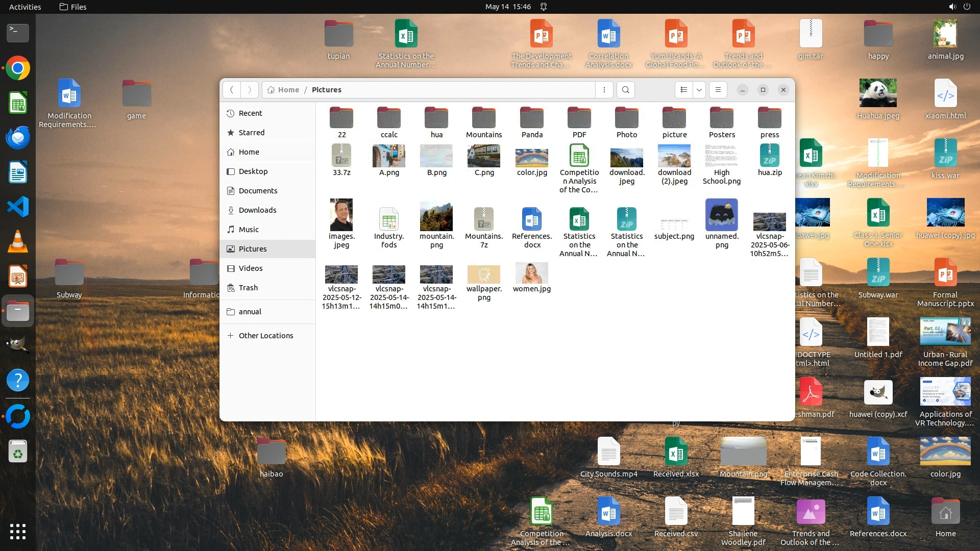Open the view options dropdown arrow

(x=699, y=90)
